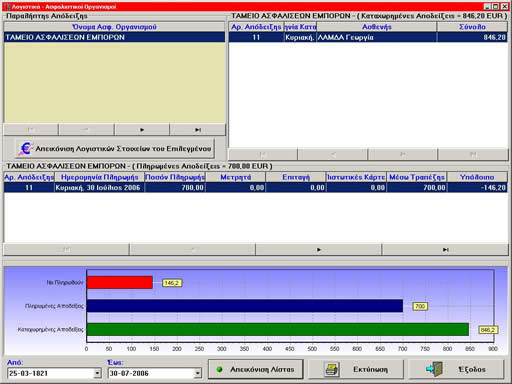The image size is (512, 384).
Task: Click last-record button under registered receipts table
Action: (473, 154)
